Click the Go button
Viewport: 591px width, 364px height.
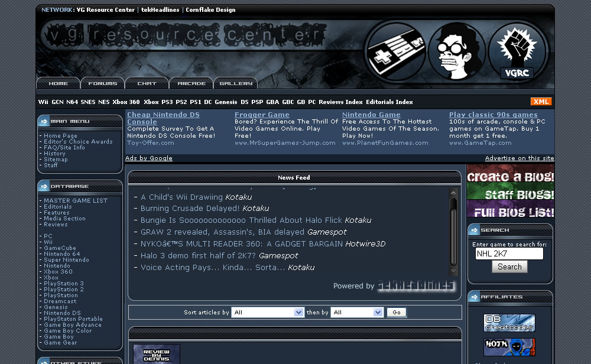[397, 313]
